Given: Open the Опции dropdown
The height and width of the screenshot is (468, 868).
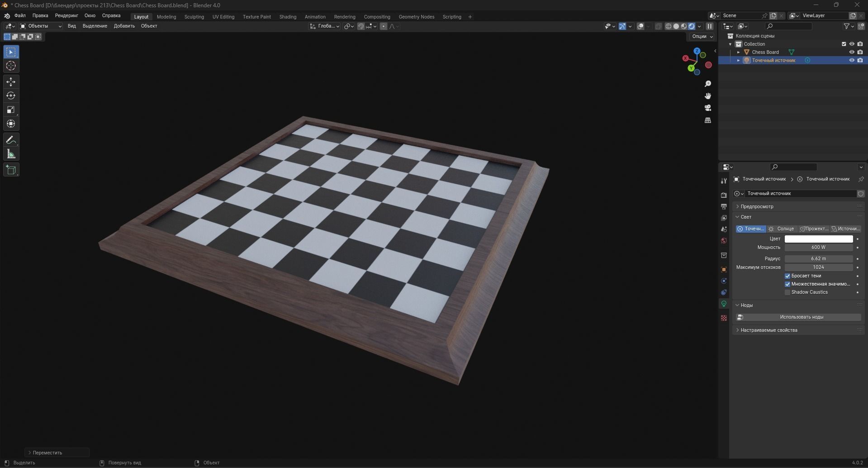Looking at the screenshot, I should pyautogui.click(x=702, y=36).
